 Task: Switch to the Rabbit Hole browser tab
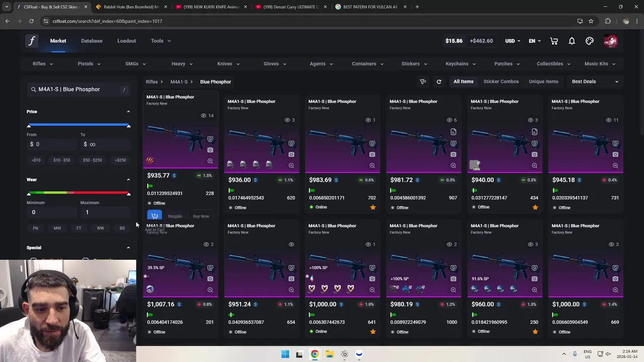tap(131, 7)
